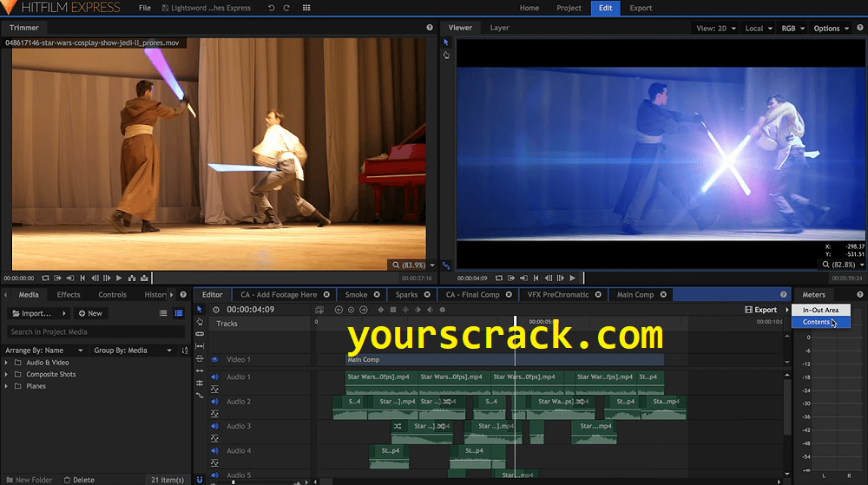Open the File menu
The width and height of the screenshot is (868, 485).
coord(144,8)
